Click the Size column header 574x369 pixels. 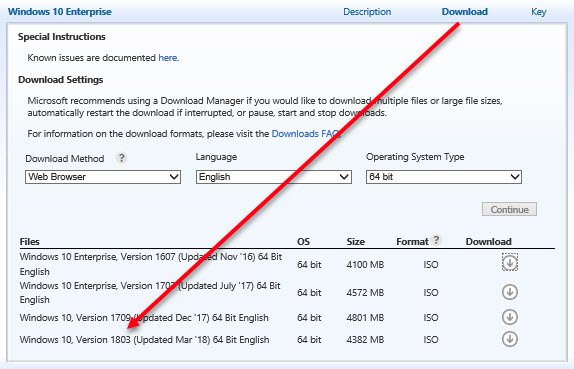pos(355,242)
